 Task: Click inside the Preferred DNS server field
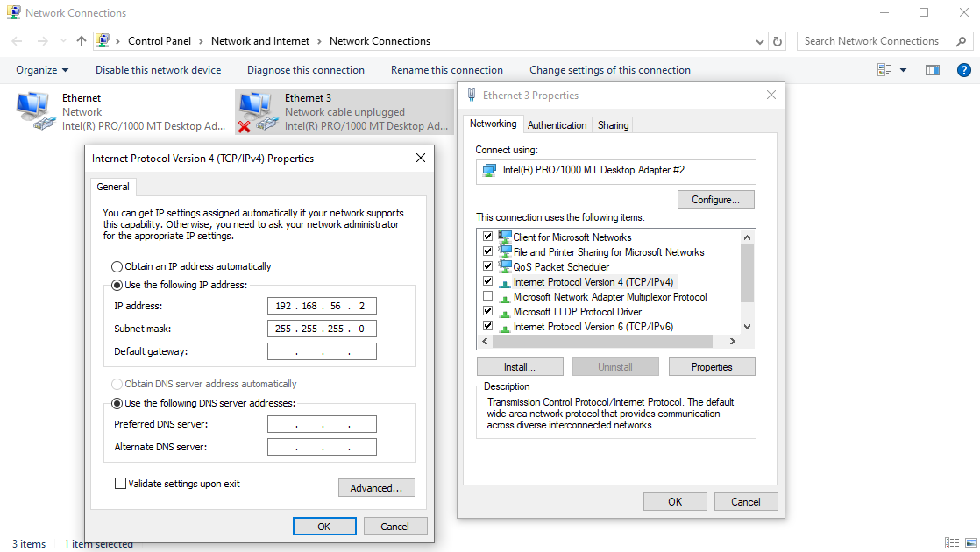click(322, 423)
